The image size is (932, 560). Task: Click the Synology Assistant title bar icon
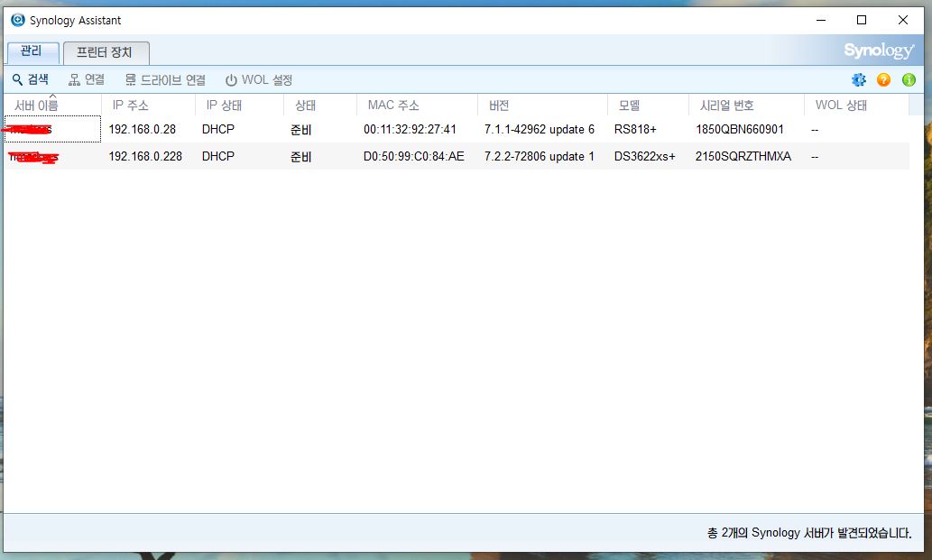18,20
